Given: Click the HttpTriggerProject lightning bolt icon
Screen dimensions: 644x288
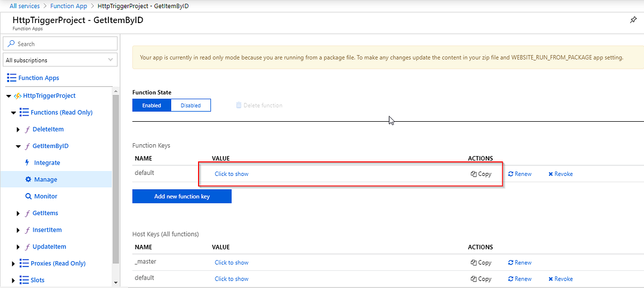Looking at the screenshot, I should 17,95.
